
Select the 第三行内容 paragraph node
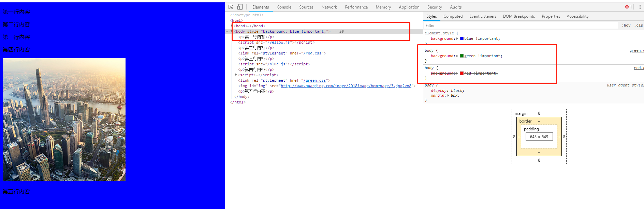tap(256, 59)
